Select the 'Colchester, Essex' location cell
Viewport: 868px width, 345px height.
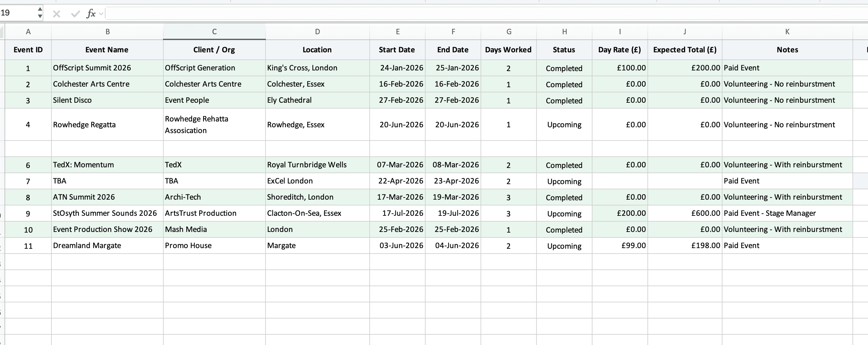317,84
